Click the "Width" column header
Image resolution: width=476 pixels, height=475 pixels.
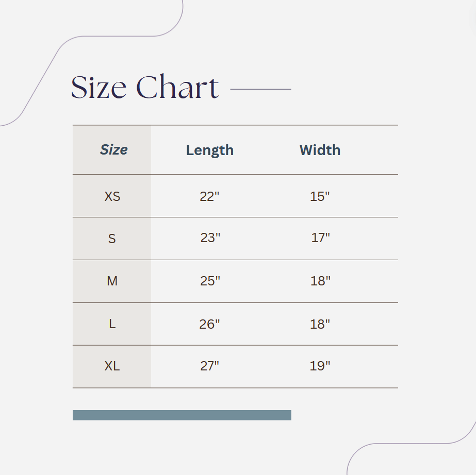[320, 150]
